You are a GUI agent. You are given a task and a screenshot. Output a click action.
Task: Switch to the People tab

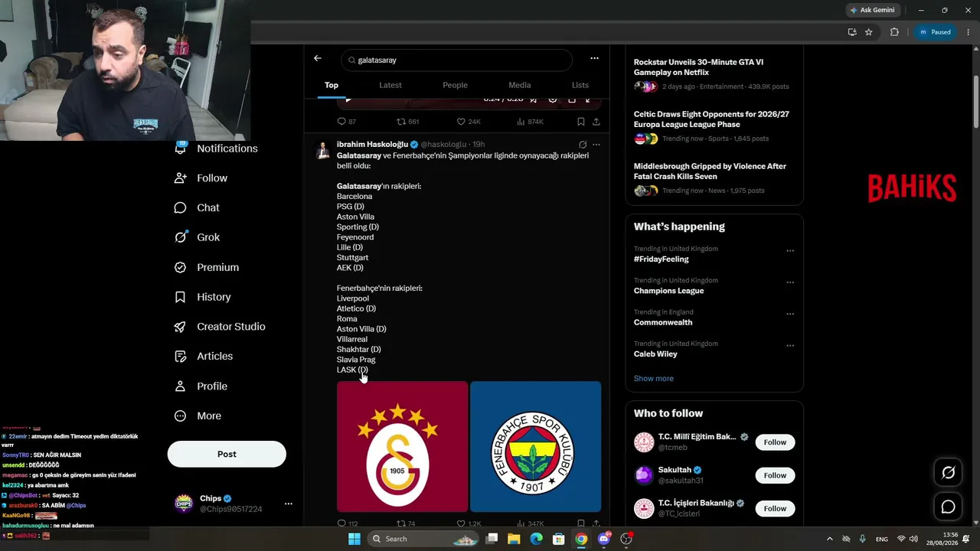tap(455, 85)
